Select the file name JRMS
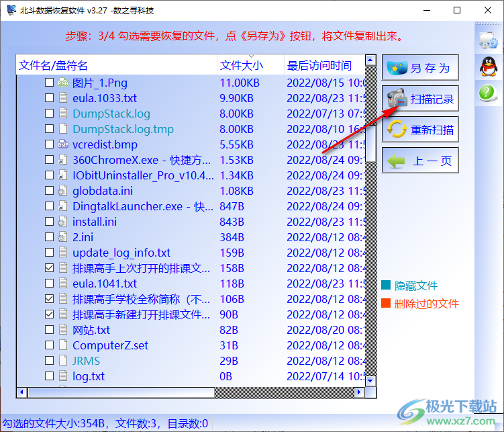 click(86, 361)
